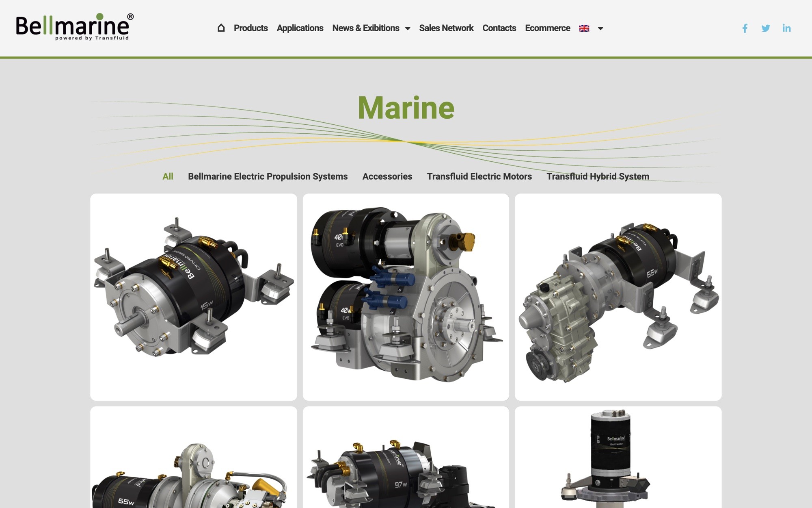This screenshot has height=508, width=812.
Task: Open the Products menu
Action: (x=251, y=28)
